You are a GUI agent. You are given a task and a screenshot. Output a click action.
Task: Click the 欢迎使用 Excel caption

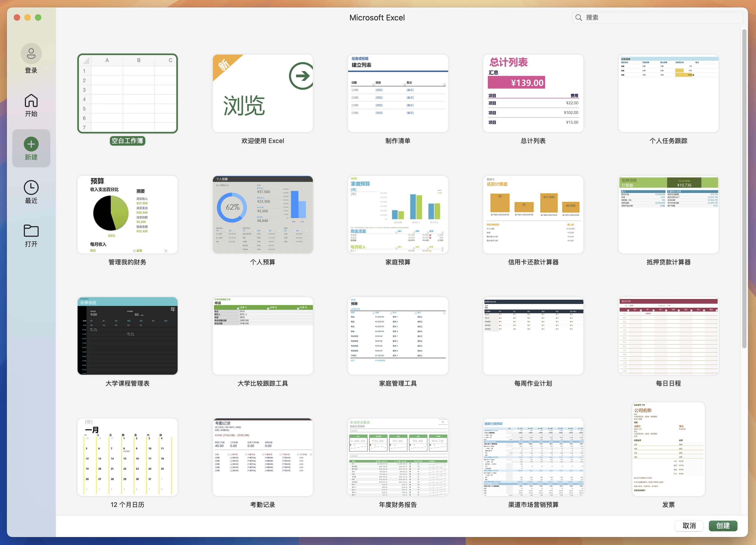pyautogui.click(x=263, y=141)
